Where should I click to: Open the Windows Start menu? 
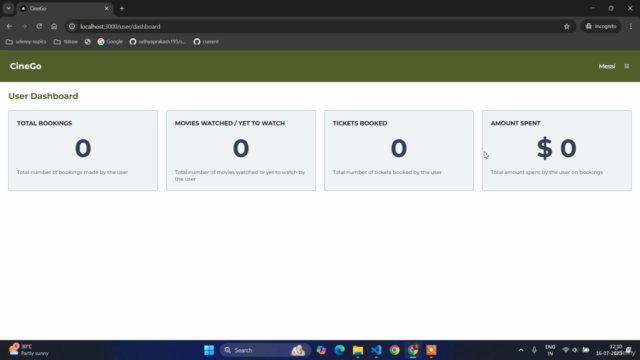tap(209, 350)
